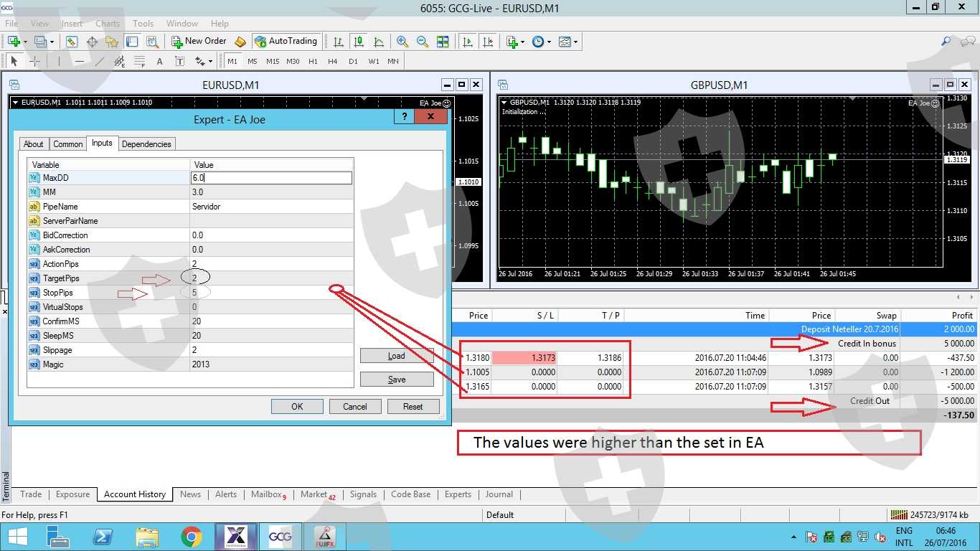Switch chart to bar chart style
Viewport: 980px width, 551px height.
click(x=339, y=42)
